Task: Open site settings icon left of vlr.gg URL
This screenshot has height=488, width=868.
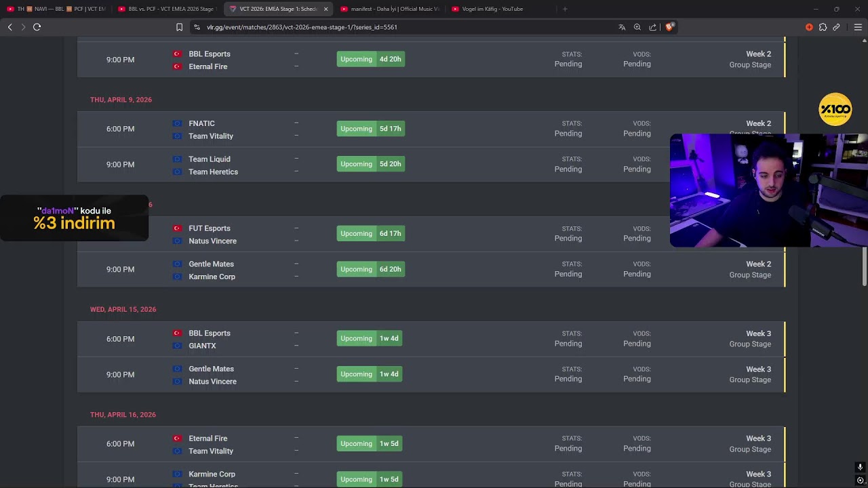Action: click(197, 27)
